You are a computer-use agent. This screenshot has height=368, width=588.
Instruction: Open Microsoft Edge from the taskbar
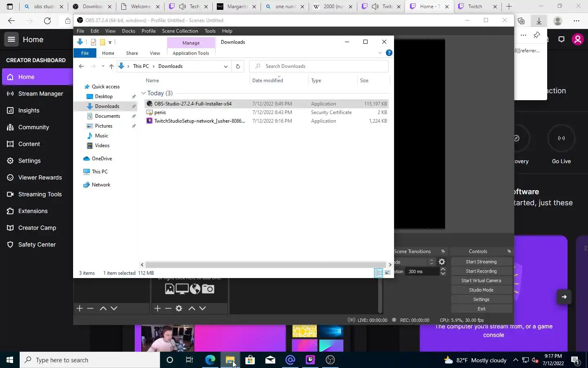click(x=210, y=360)
